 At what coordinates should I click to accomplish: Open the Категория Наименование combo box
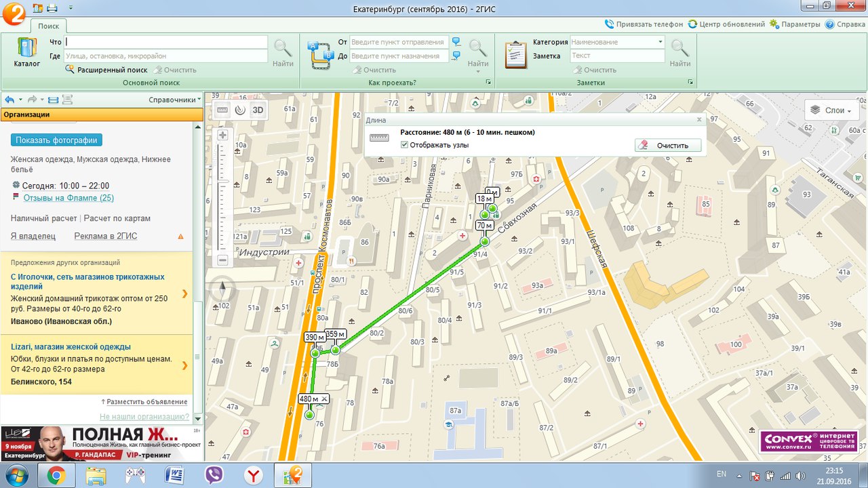pyautogui.click(x=617, y=42)
